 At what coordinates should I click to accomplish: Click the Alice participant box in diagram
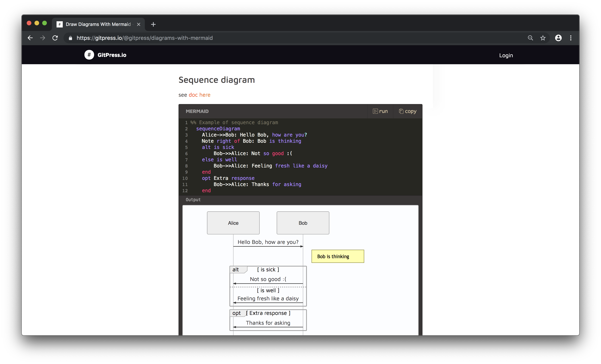(233, 223)
